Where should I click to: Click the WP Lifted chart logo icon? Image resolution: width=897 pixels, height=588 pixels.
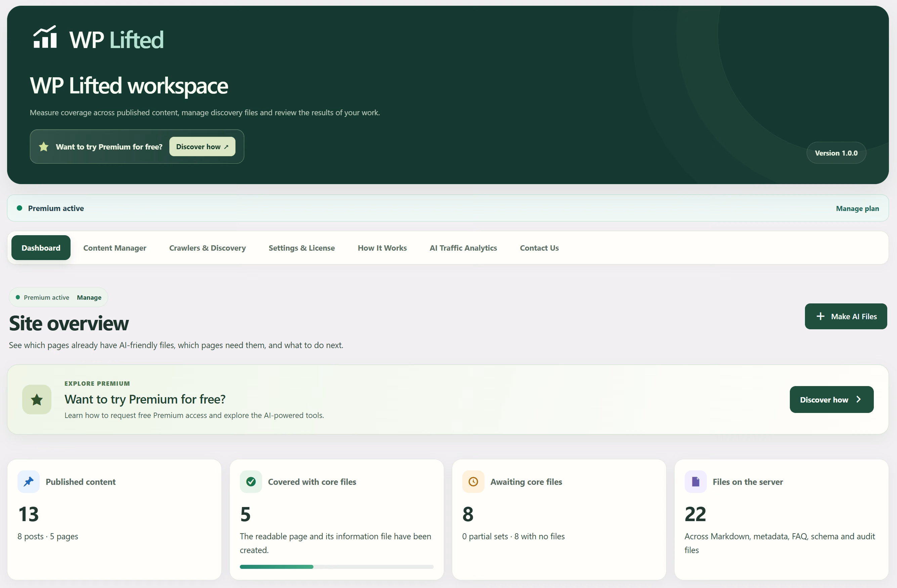(x=45, y=37)
